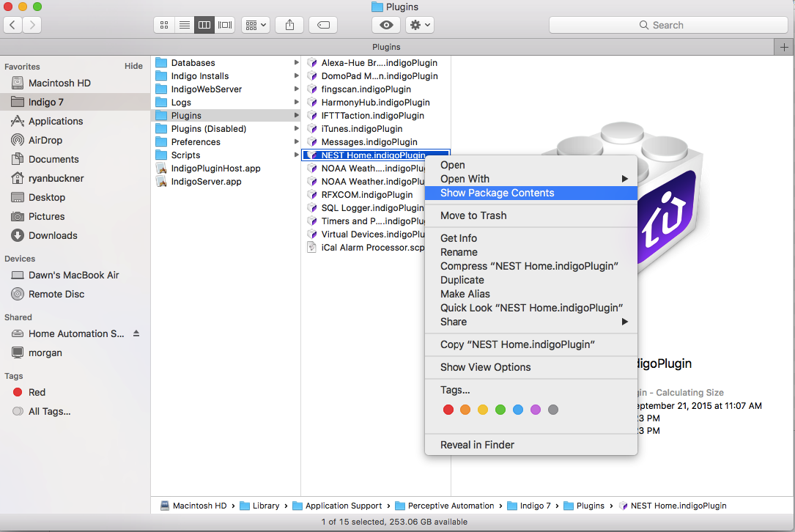Select morgan shared computer
Screen dimensions: 795x532
tap(75, 352)
